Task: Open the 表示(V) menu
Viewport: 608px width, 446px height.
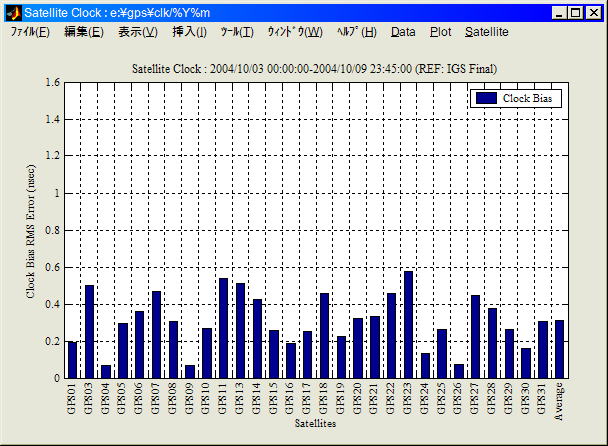Action: (x=138, y=32)
